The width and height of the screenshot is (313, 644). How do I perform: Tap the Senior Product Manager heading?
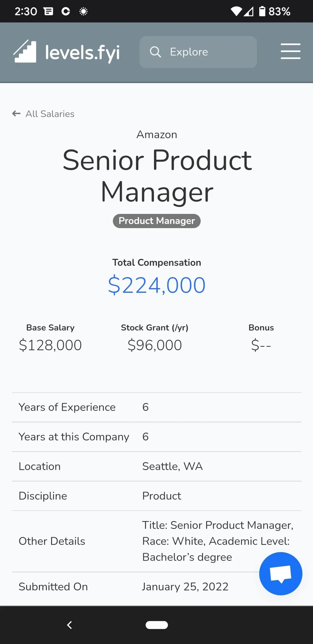tap(157, 176)
